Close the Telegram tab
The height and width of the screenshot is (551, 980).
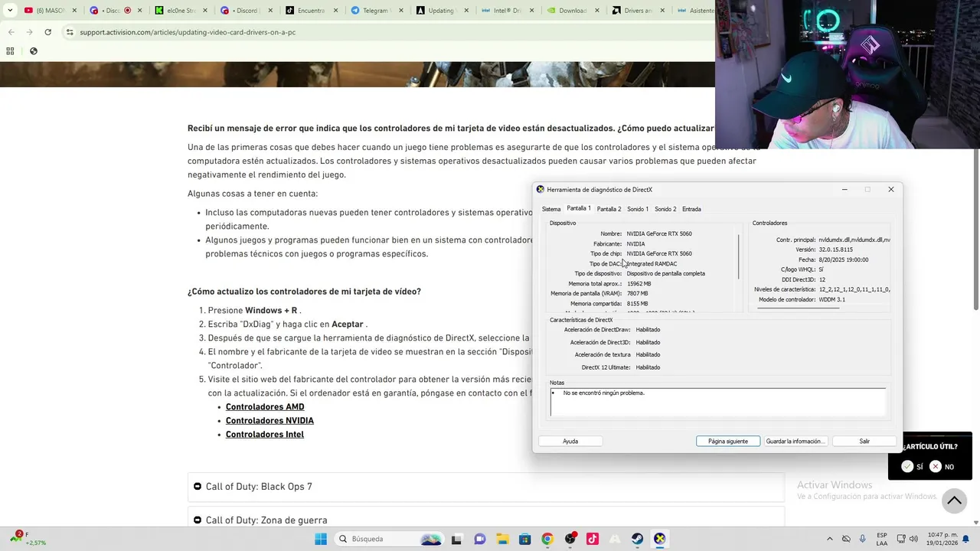pos(400,11)
